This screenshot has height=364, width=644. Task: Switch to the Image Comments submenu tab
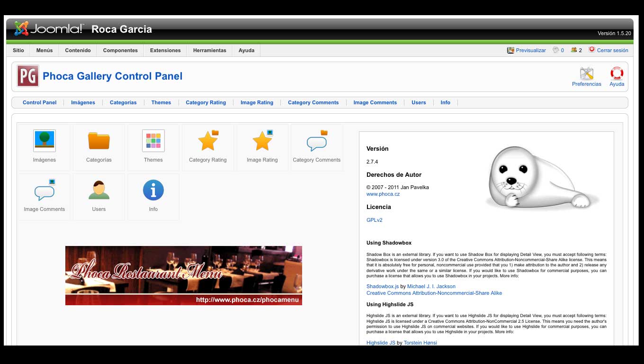pyautogui.click(x=375, y=102)
